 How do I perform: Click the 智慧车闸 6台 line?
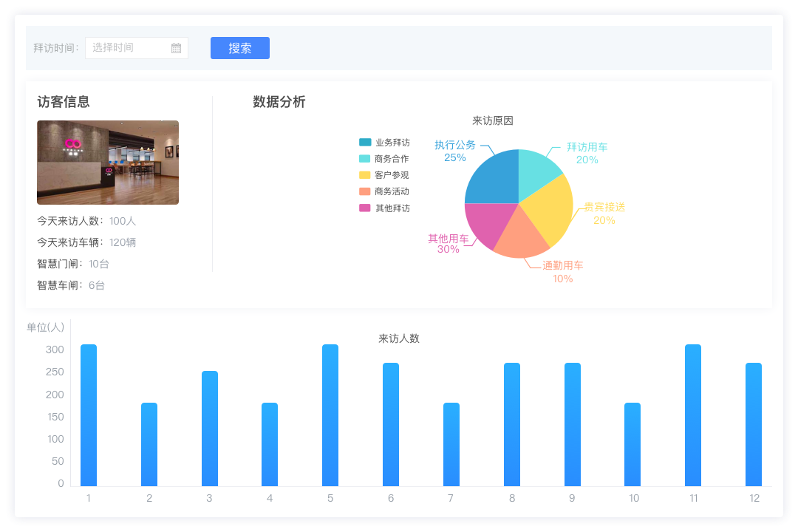pos(71,285)
